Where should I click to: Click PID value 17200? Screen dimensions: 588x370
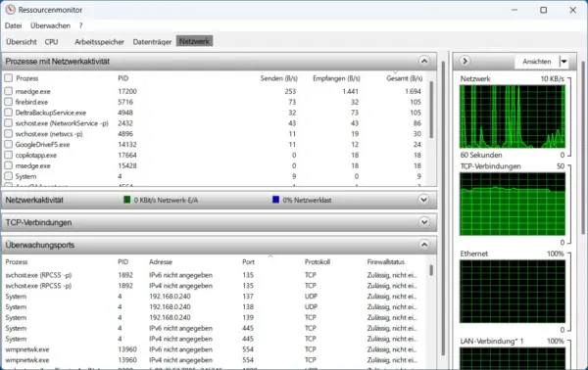pos(127,91)
